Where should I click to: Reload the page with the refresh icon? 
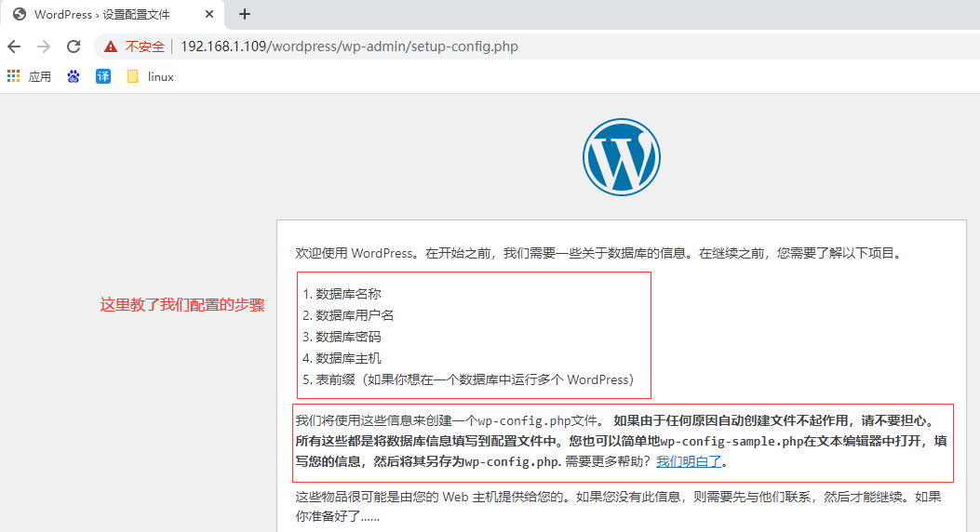(x=74, y=47)
